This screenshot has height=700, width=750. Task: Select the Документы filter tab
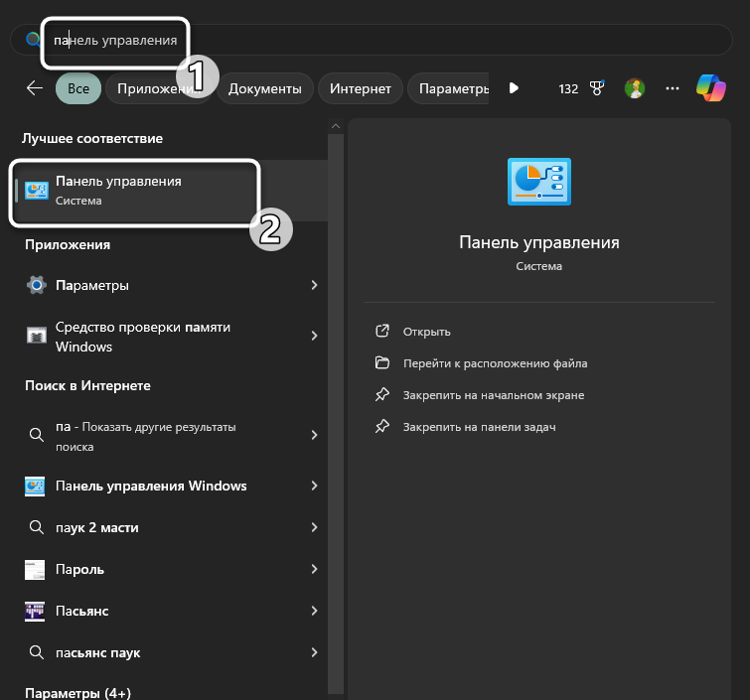click(264, 88)
